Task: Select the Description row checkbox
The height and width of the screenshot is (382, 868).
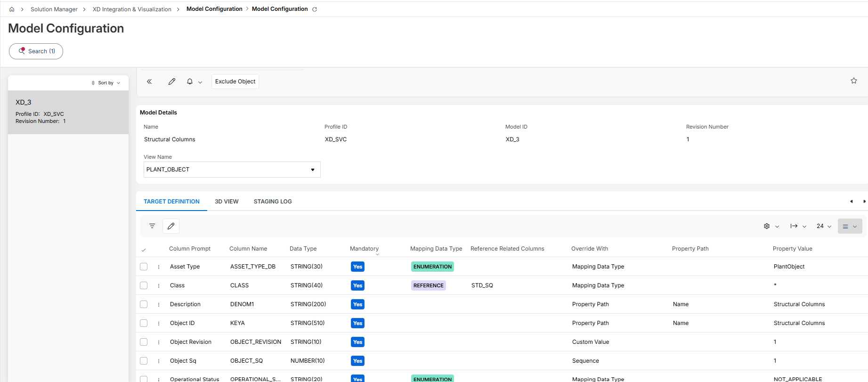Action: [144, 304]
